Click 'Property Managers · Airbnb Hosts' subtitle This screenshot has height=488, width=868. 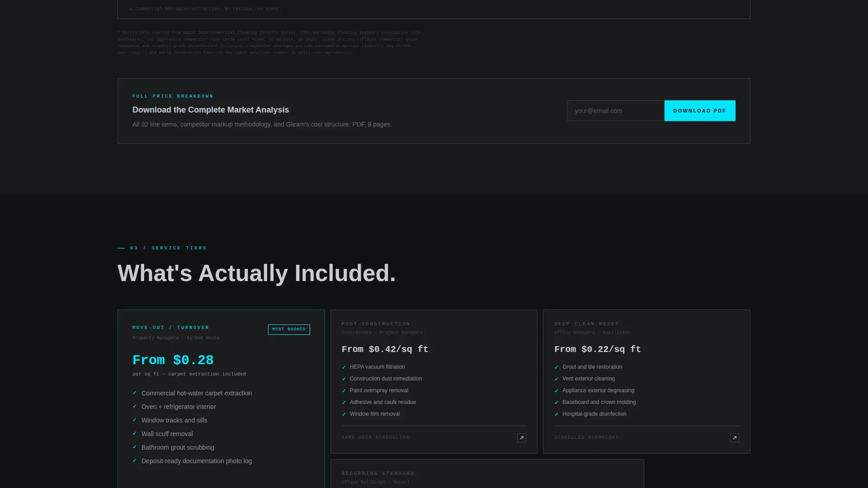176,338
